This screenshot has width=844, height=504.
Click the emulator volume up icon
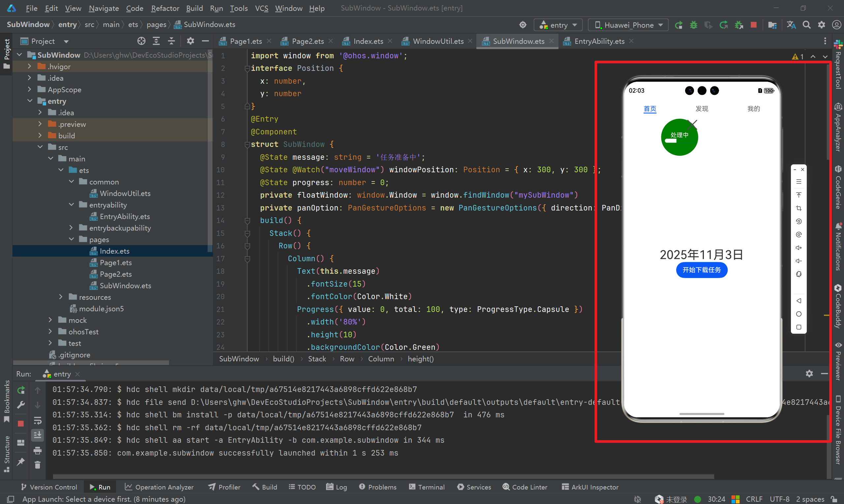799,248
